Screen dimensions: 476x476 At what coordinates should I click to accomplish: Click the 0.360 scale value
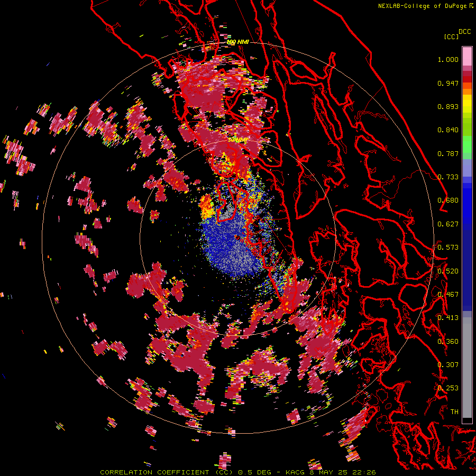(448, 342)
